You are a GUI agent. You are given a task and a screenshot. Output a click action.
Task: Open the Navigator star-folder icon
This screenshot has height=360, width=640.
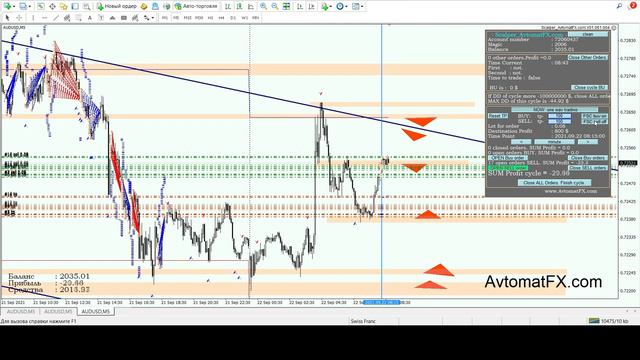point(64,6)
